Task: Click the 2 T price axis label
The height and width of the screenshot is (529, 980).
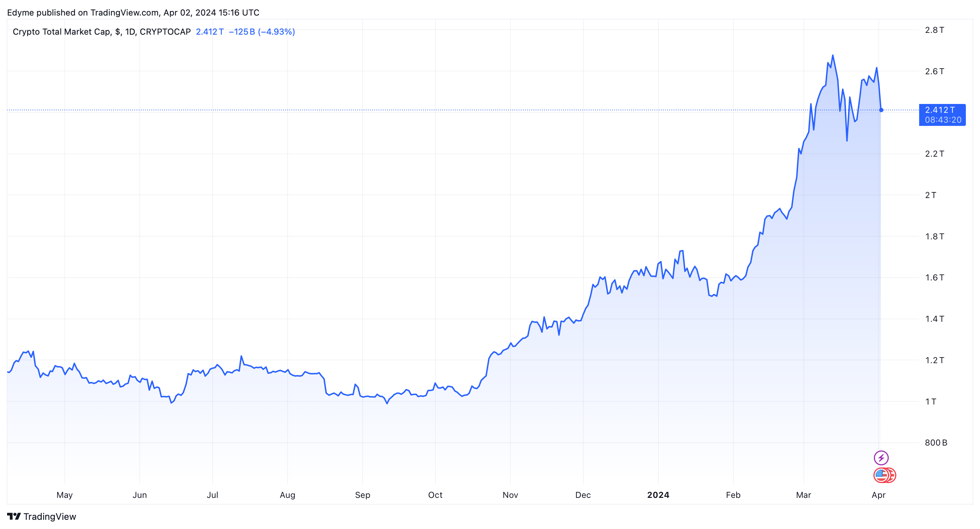Action: [930, 195]
